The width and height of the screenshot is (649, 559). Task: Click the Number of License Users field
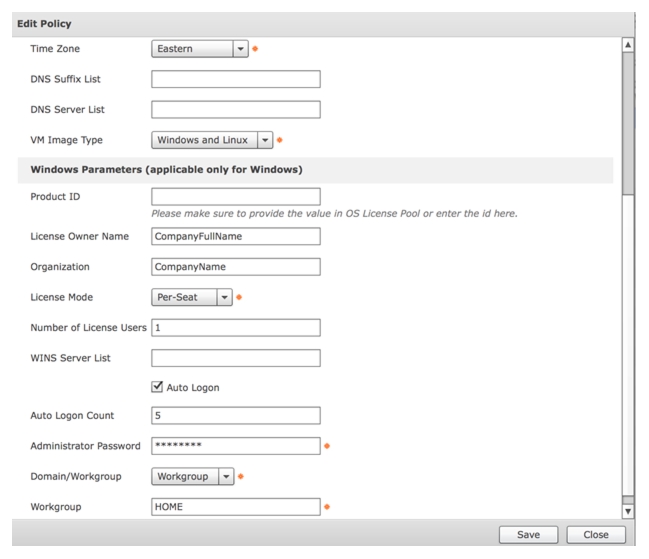[236, 328]
